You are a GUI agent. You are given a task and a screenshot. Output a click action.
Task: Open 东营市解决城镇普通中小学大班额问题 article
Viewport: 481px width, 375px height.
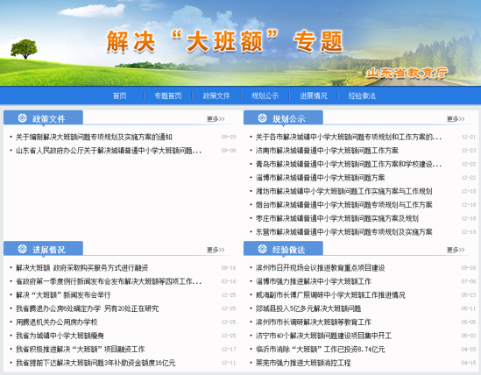(x=344, y=232)
